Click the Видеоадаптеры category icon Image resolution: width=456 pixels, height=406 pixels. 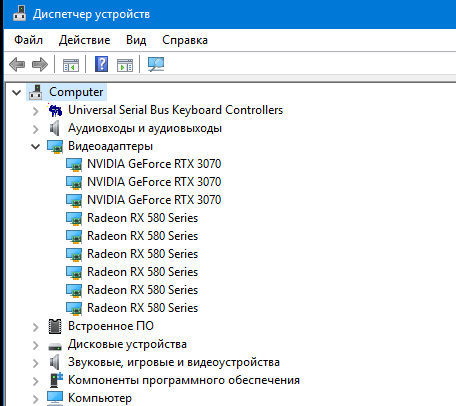tap(55, 147)
